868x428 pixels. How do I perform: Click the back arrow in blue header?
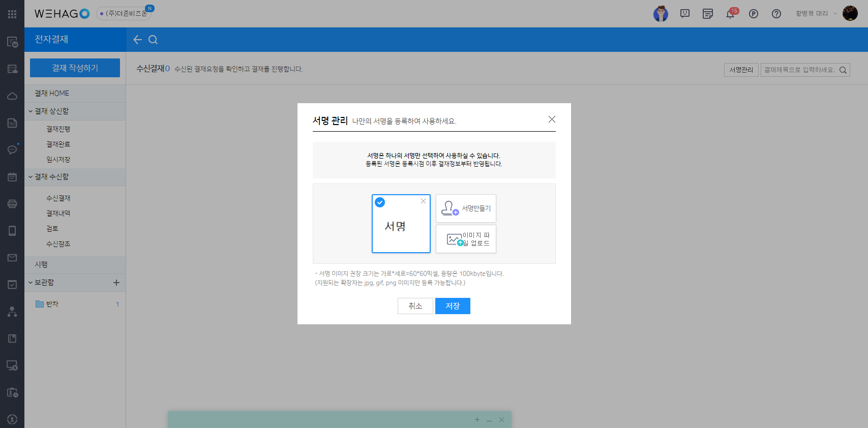coord(137,40)
